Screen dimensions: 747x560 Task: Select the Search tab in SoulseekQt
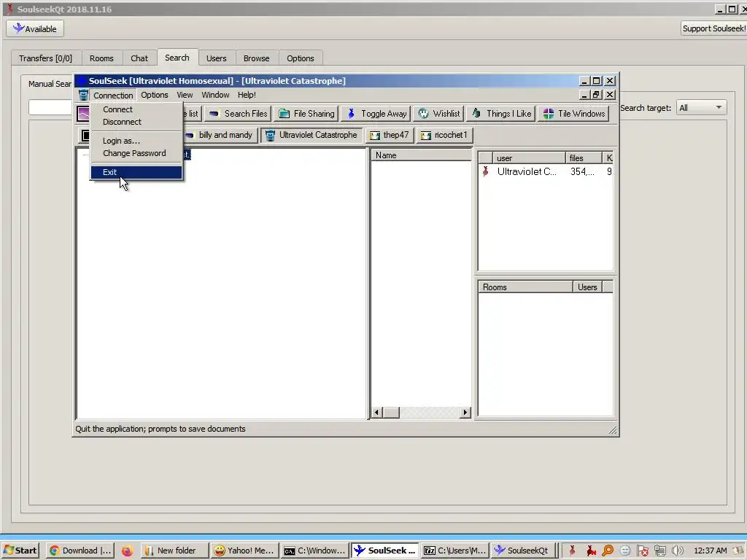click(177, 57)
